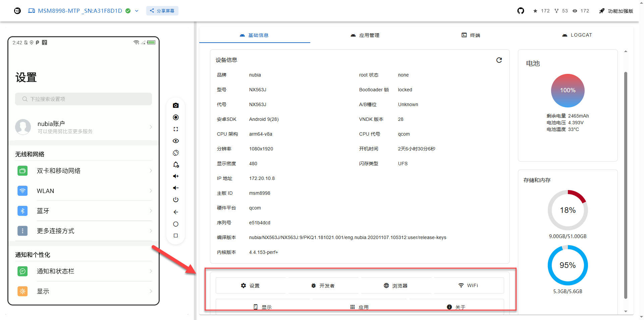
Task: Click the 18% storage usage ring
Action: (x=568, y=210)
